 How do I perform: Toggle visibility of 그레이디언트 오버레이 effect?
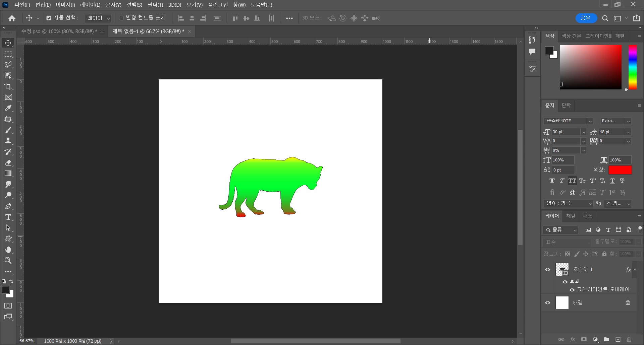click(x=572, y=290)
